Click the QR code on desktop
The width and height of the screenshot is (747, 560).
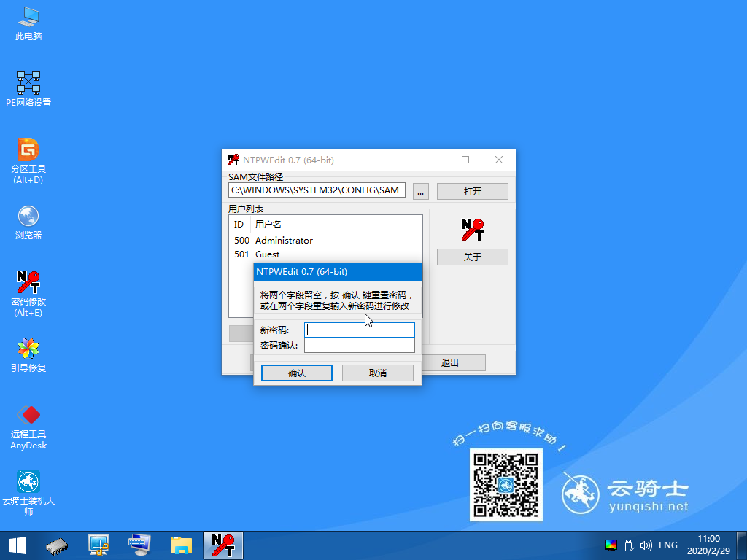[x=506, y=485]
